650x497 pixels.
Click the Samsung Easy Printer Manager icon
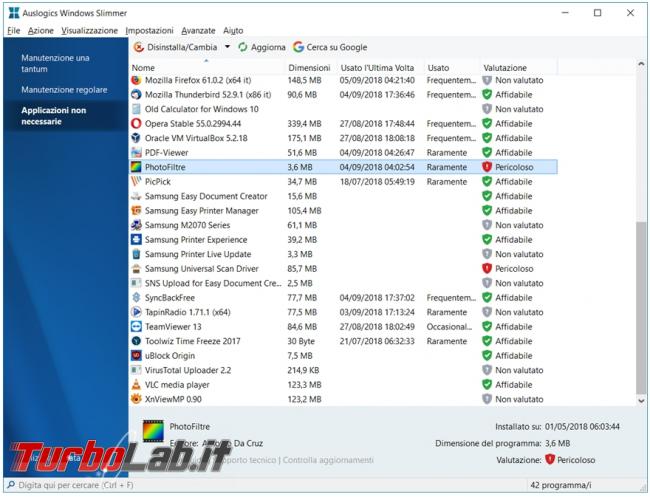136,211
